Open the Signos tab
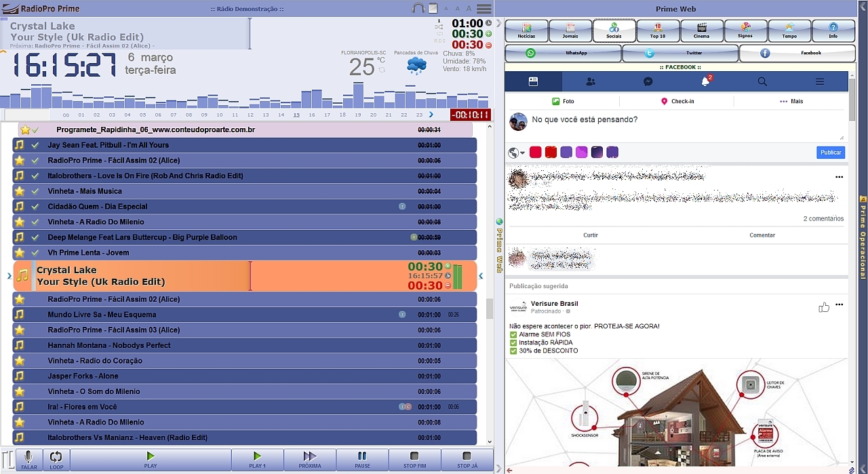 coord(745,31)
